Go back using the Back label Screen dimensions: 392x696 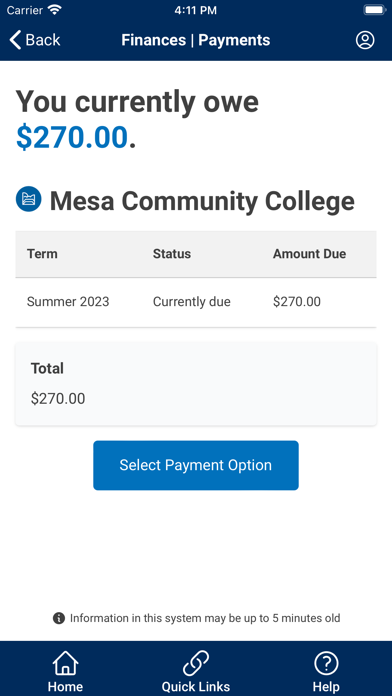43,40
